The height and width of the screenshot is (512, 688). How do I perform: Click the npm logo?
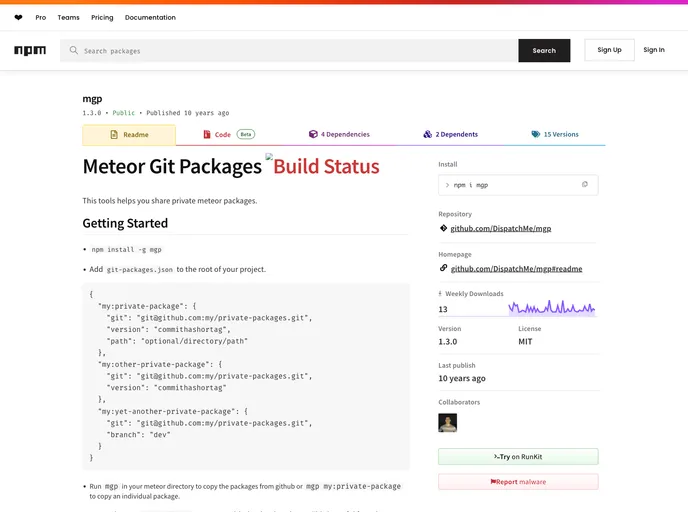(30, 50)
